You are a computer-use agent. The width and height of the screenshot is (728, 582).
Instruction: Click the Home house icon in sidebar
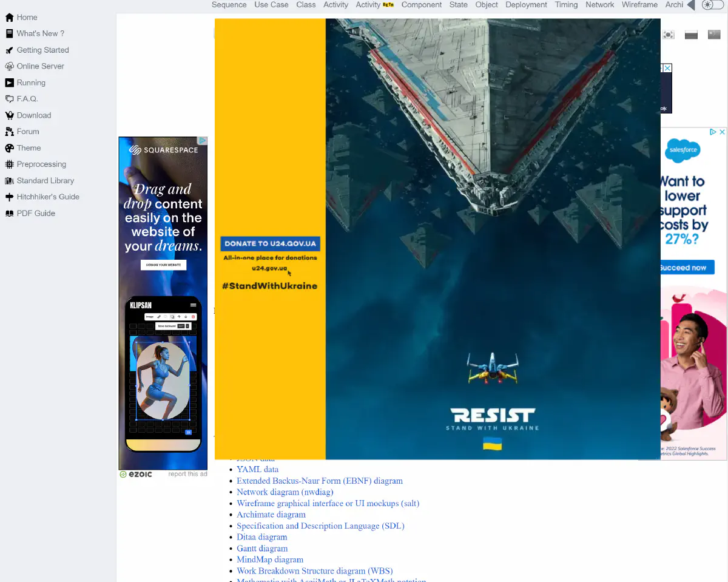(9, 18)
